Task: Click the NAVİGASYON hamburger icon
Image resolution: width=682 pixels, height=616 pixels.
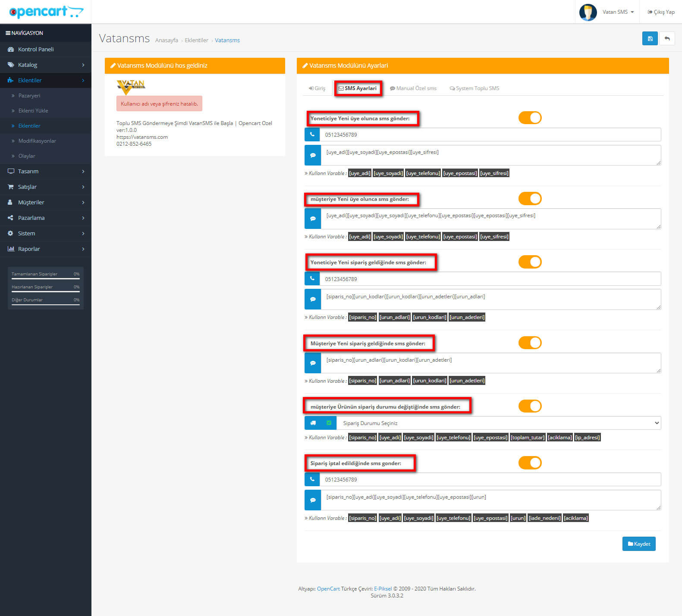Action: (8, 33)
